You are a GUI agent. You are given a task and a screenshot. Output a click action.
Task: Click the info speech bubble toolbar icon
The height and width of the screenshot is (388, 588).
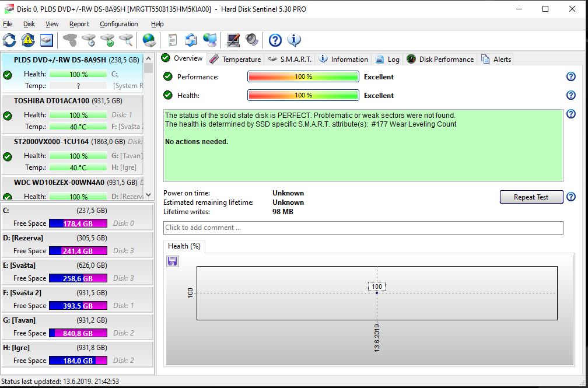(294, 40)
